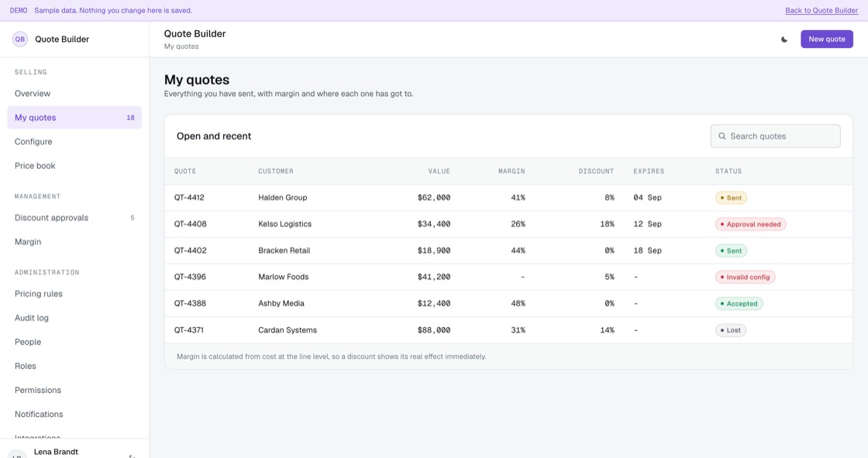This screenshot has width=868, height=458.
Task: Follow the Back to Quote Builder link
Action: tap(821, 11)
